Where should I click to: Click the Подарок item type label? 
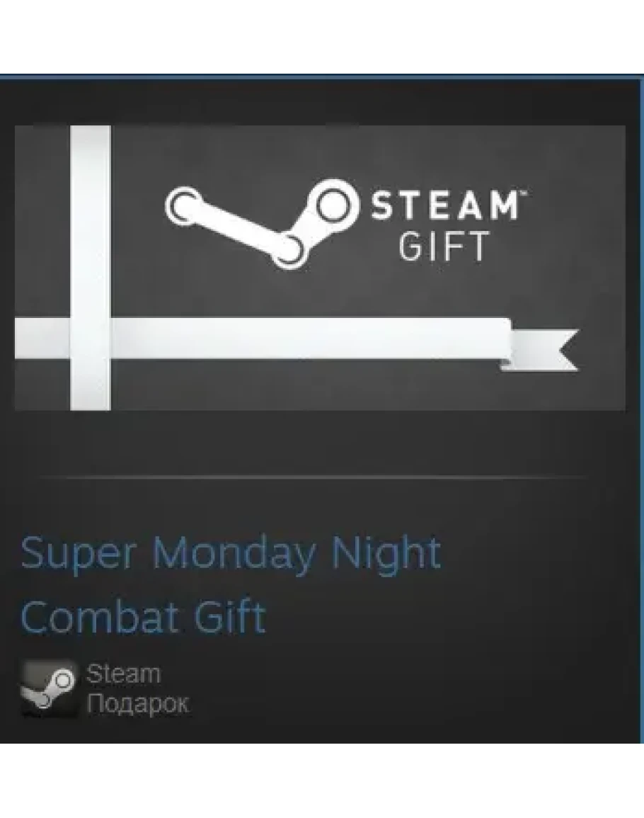pyautogui.click(x=138, y=704)
